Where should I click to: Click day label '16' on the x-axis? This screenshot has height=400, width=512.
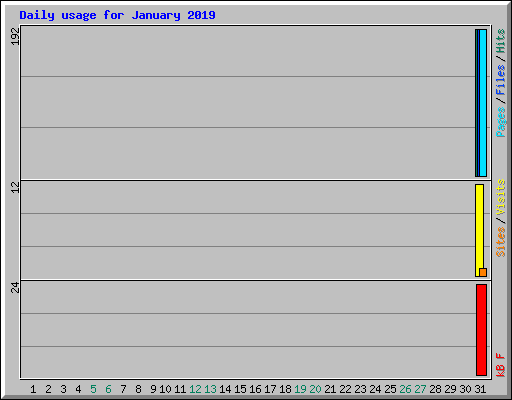(x=255, y=389)
